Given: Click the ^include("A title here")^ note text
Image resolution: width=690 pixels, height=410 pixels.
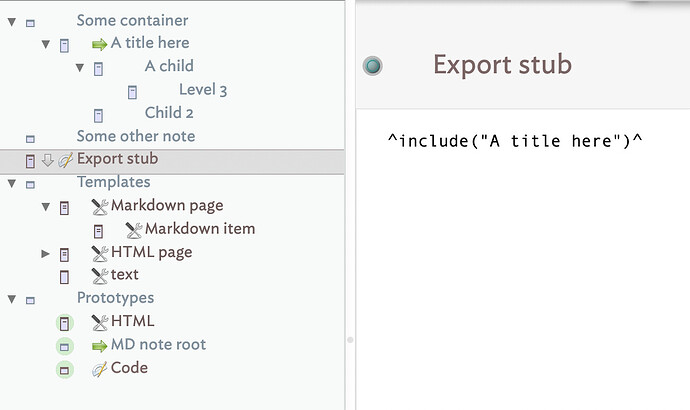Looking at the screenshot, I should click(515, 141).
